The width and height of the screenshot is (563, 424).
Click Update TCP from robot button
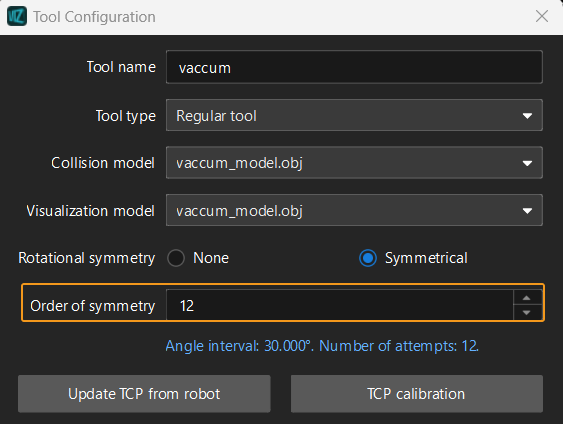[x=144, y=394]
